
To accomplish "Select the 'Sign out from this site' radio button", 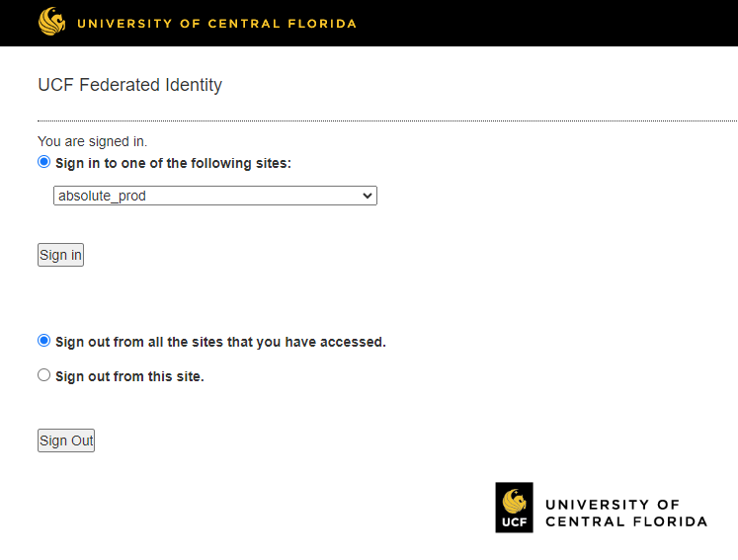I will point(43,375).
